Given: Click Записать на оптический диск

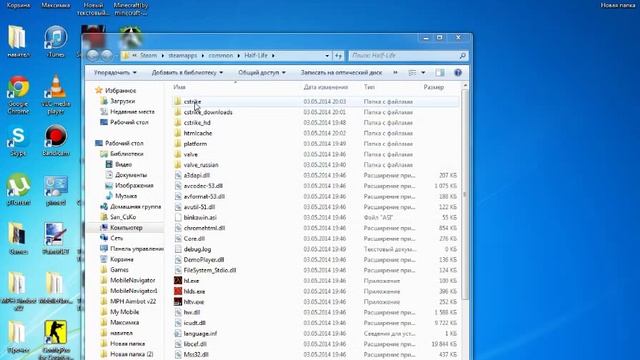Looking at the screenshot, I should coord(342,73).
